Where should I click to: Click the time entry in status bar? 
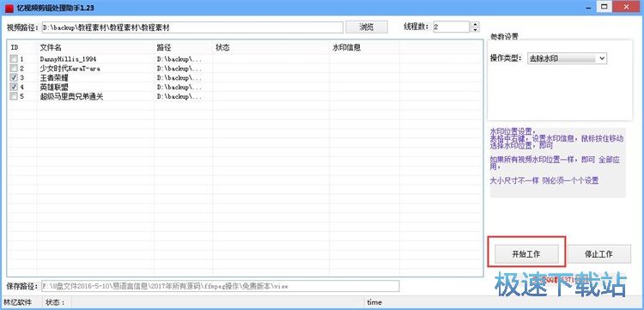coord(374,302)
